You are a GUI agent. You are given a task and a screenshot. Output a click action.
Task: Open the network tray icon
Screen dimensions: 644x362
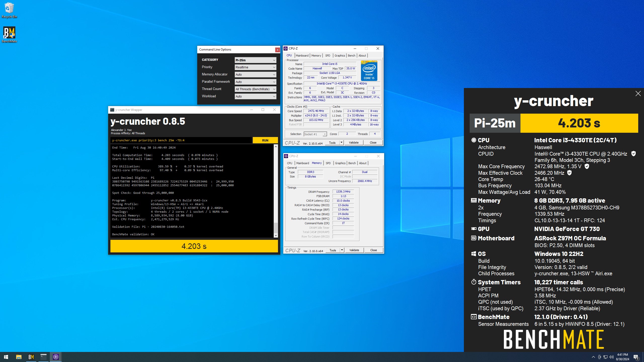pyautogui.click(x=606, y=357)
